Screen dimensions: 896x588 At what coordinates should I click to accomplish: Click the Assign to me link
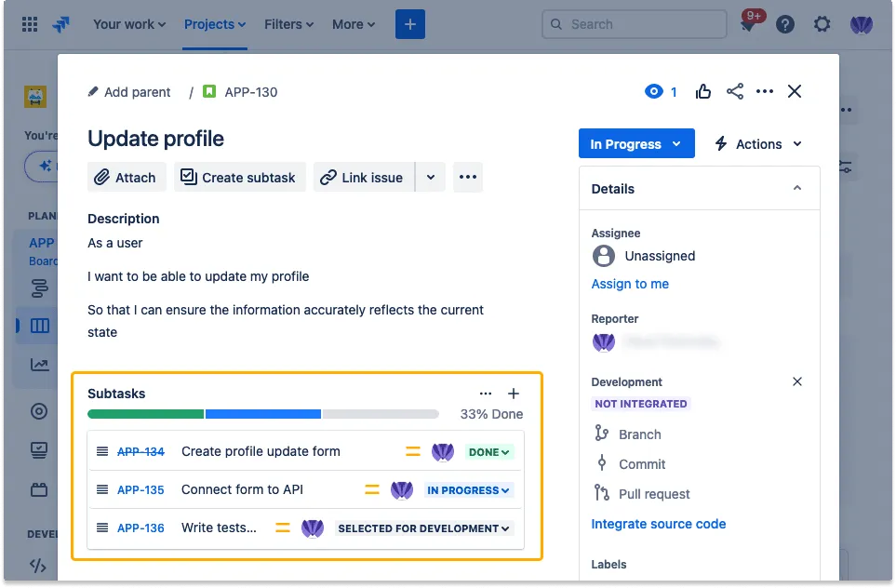(630, 284)
